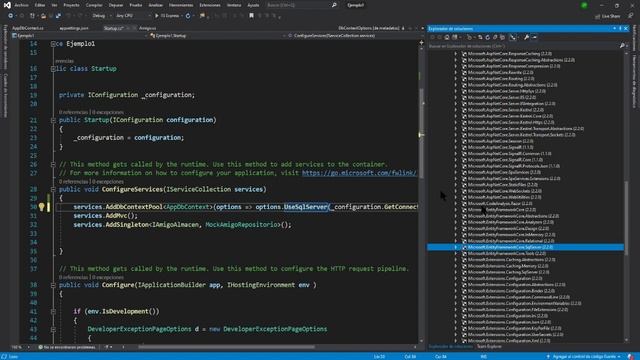Select Microsoft.AspNetCore.Server.IIS package

(x=502, y=98)
